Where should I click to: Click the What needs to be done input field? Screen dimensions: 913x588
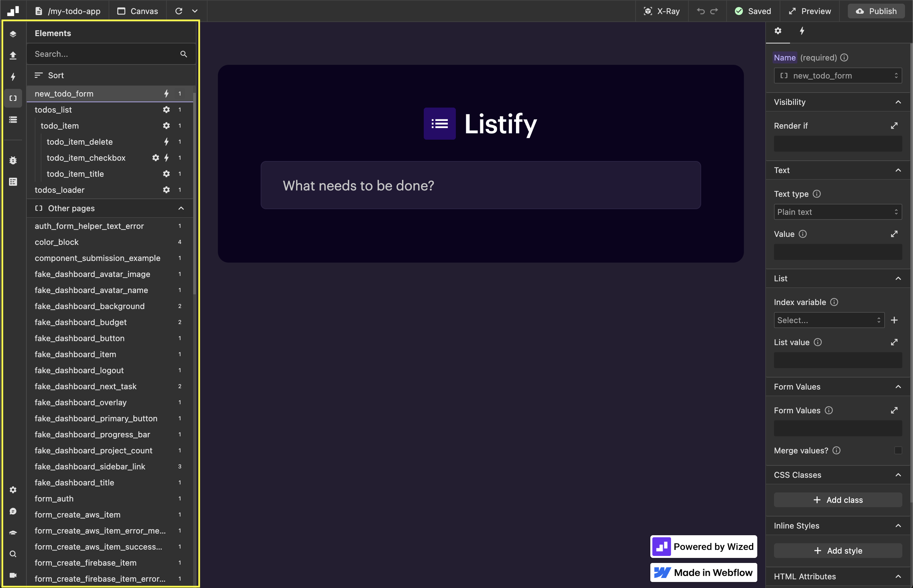[481, 185]
